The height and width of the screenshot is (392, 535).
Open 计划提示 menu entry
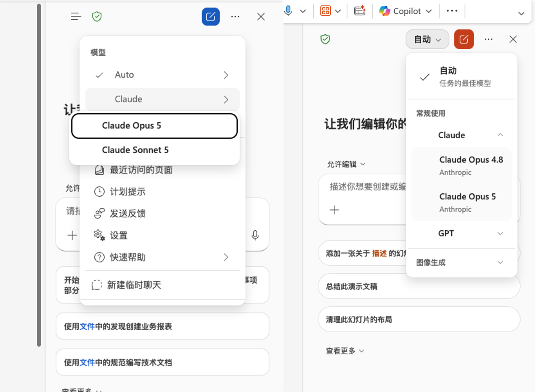click(x=162, y=192)
